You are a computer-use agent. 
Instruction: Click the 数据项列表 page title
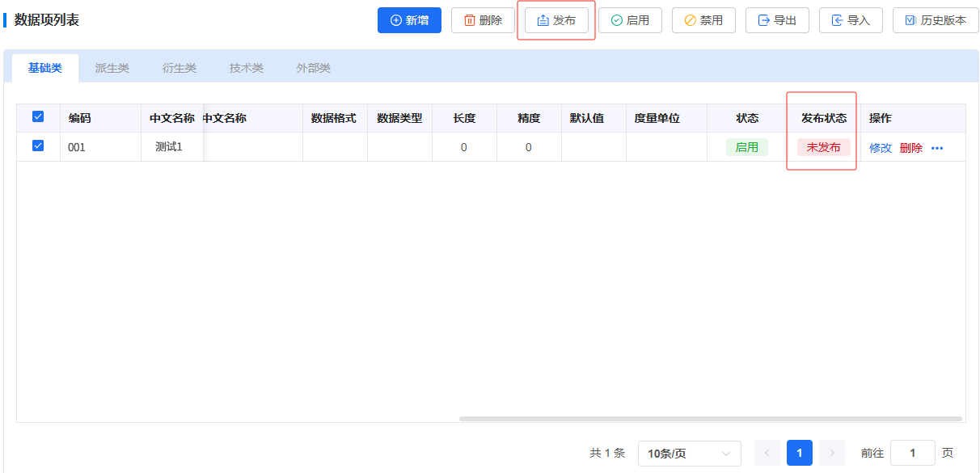click(x=47, y=20)
